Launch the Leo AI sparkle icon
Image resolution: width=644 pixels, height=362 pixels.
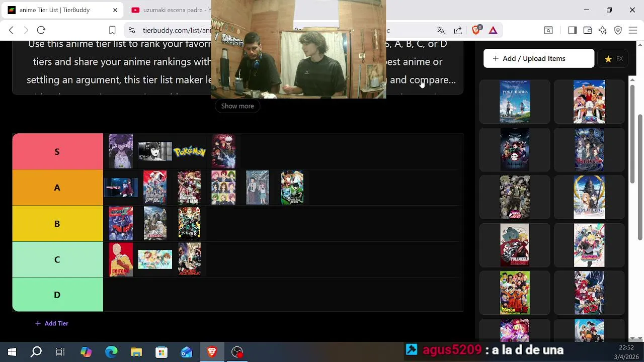click(x=603, y=30)
